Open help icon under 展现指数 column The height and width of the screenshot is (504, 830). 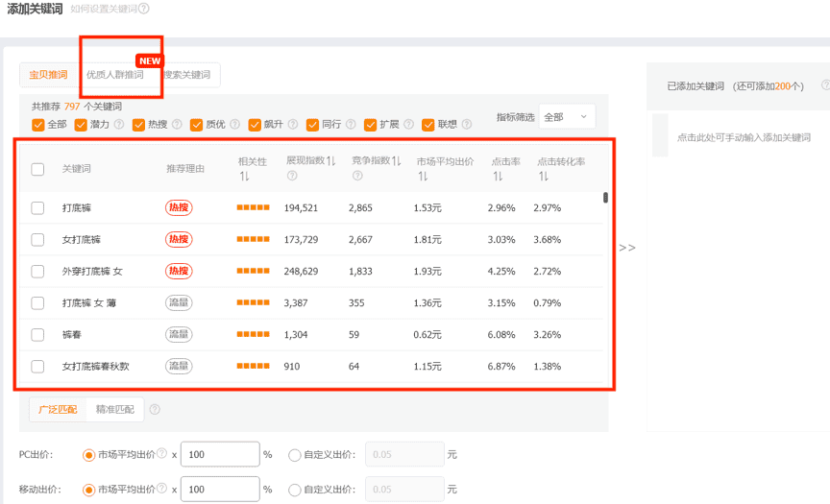(x=292, y=176)
